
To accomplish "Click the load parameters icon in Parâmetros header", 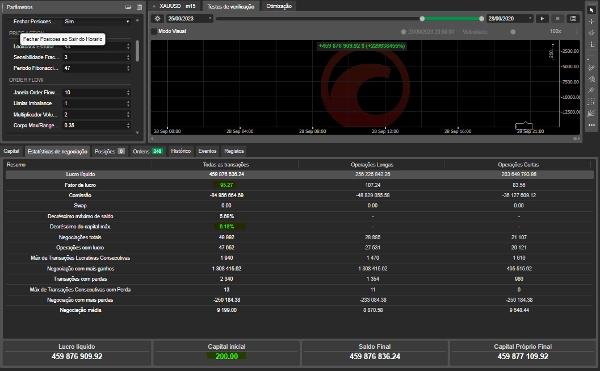I will [139, 7].
